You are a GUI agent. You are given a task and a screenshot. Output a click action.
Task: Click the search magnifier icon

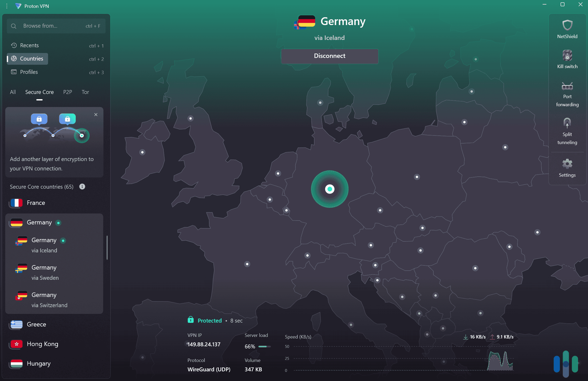pos(14,26)
